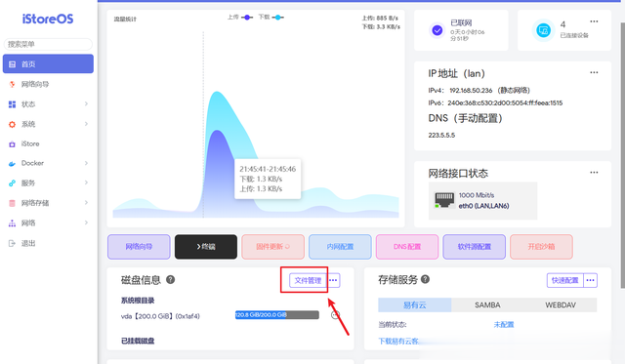Image resolution: width=625 pixels, height=364 pixels.
Task: Click the eth0 ethernet port icon
Action: [x=444, y=200]
